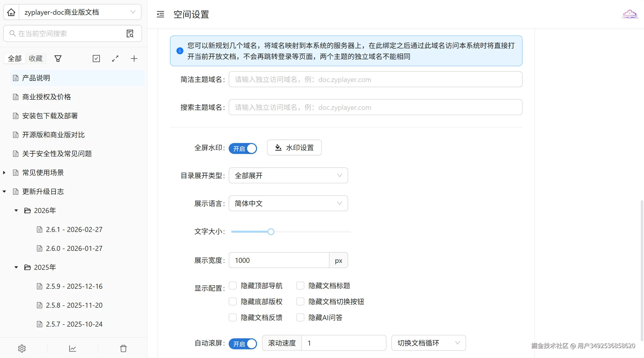Open the 目录展开类型 dropdown
Viewport: 644px width, 358px height.
(x=288, y=175)
